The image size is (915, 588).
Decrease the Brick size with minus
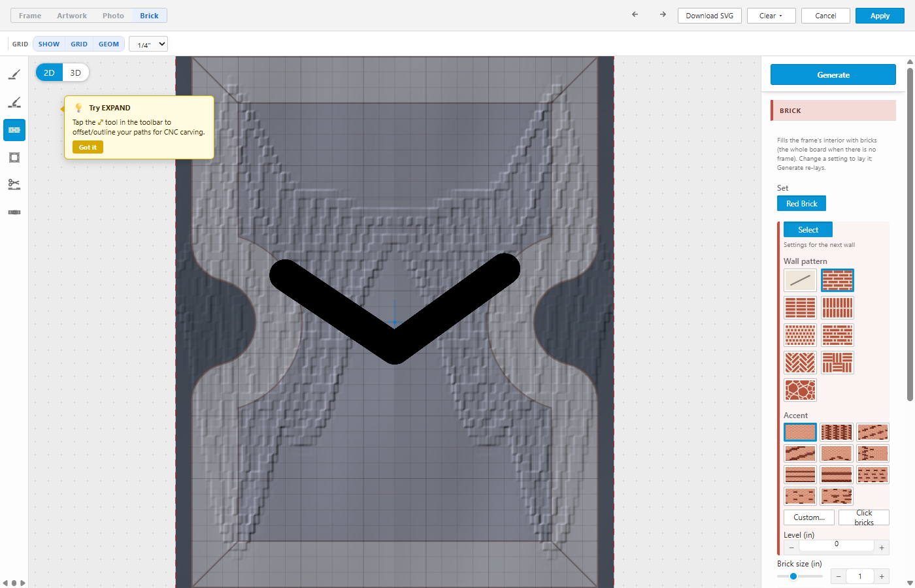pyautogui.click(x=839, y=576)
